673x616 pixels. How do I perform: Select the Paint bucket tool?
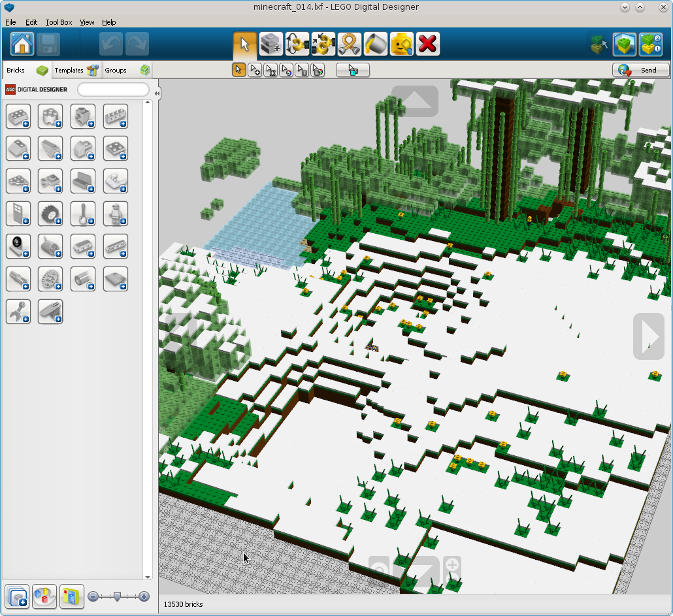[376, 44]
